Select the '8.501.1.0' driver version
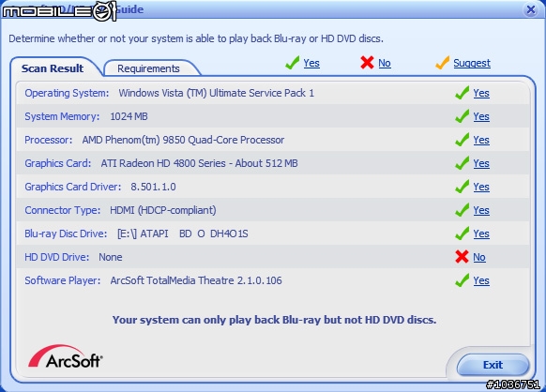The height and width of the screenshot is (392, 546). 153,187
